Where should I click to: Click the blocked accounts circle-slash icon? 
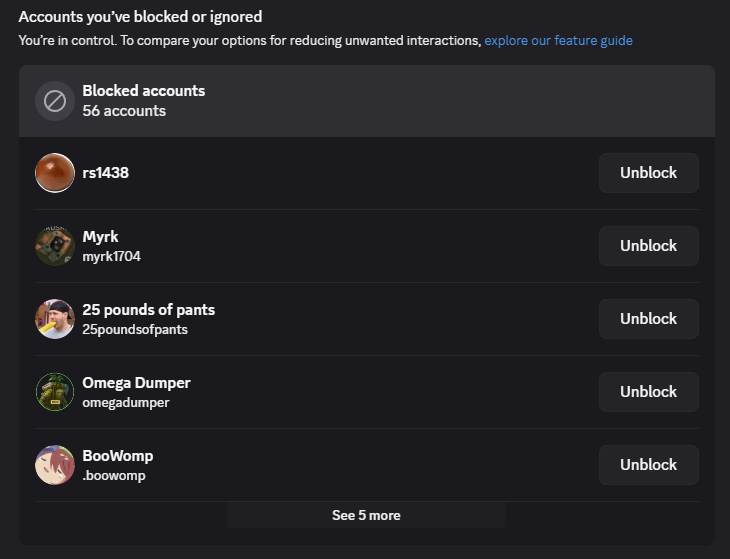(55, 101)
